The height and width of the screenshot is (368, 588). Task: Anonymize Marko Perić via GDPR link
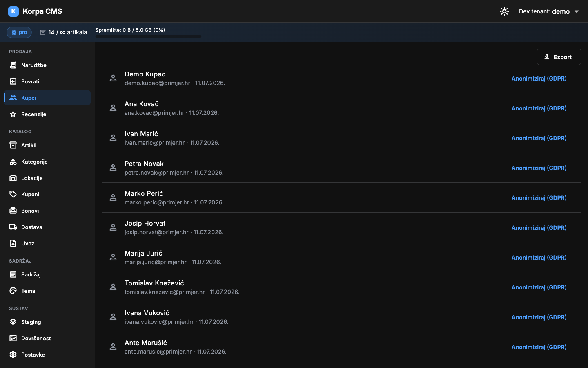(x=539, y=198)
